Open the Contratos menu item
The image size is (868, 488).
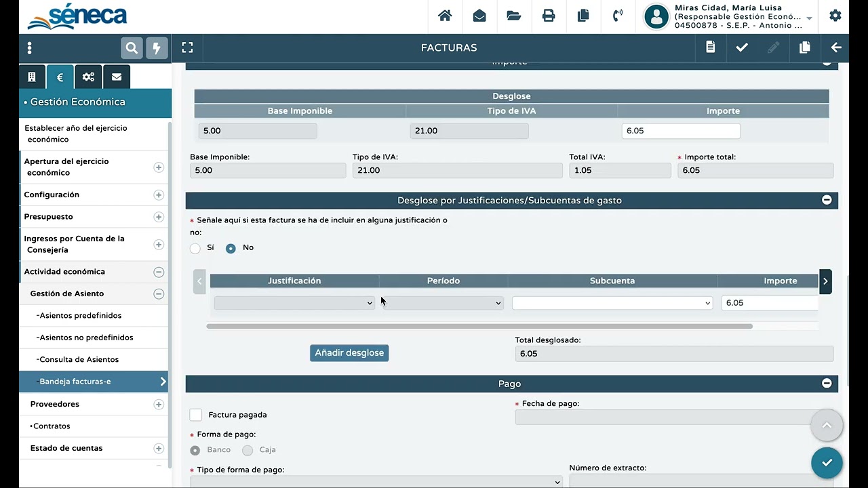(51, 426)
